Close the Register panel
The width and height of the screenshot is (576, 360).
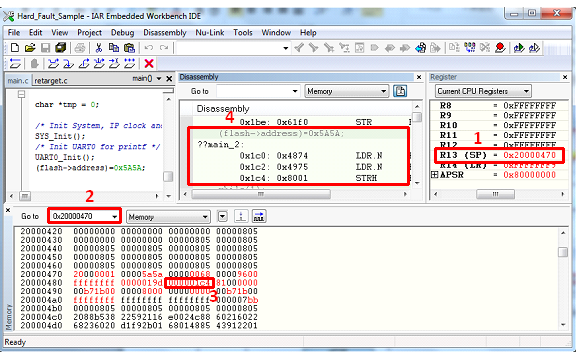(565, 77)
